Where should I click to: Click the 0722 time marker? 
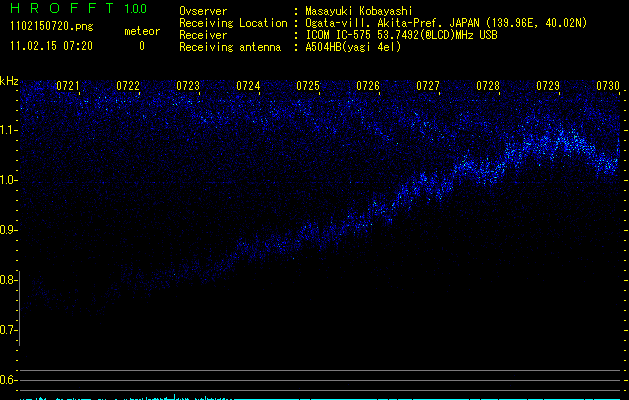click(128, 86)
